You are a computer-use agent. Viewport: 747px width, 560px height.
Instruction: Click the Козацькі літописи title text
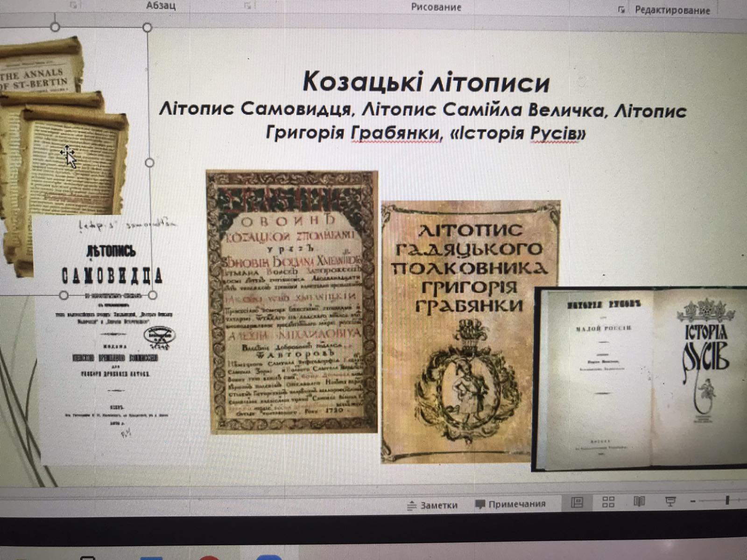click(426, 82)
